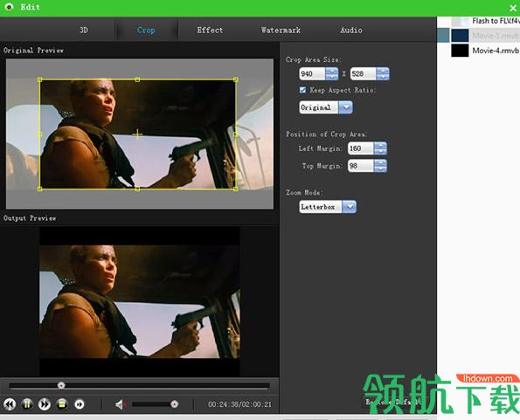Click the crop height field showing 528

coord(364,74)
